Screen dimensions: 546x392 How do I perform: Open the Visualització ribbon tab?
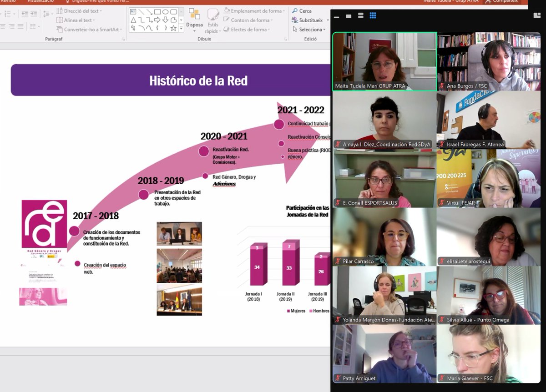tap(40, 1)
